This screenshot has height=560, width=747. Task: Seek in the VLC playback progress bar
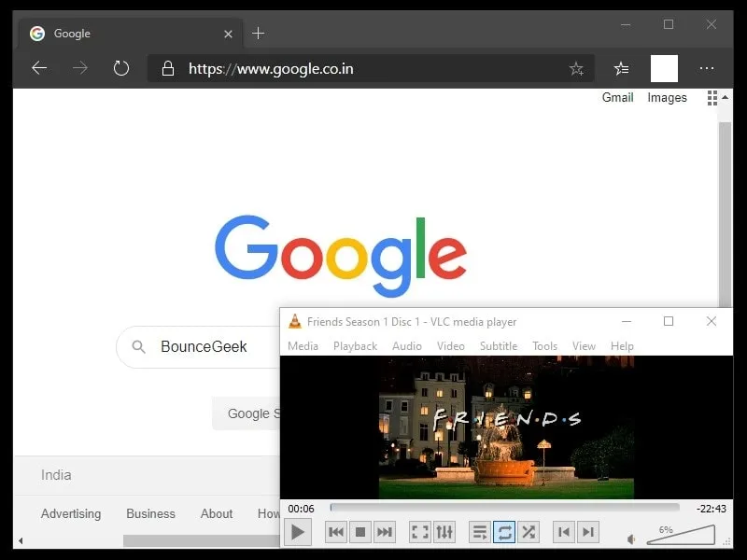click(504, 508)
